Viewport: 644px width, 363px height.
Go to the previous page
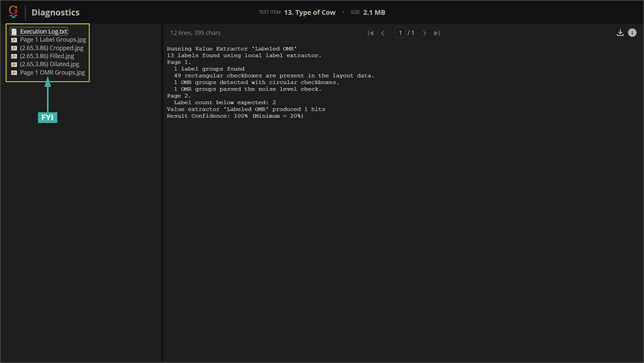tap(383, 33)
